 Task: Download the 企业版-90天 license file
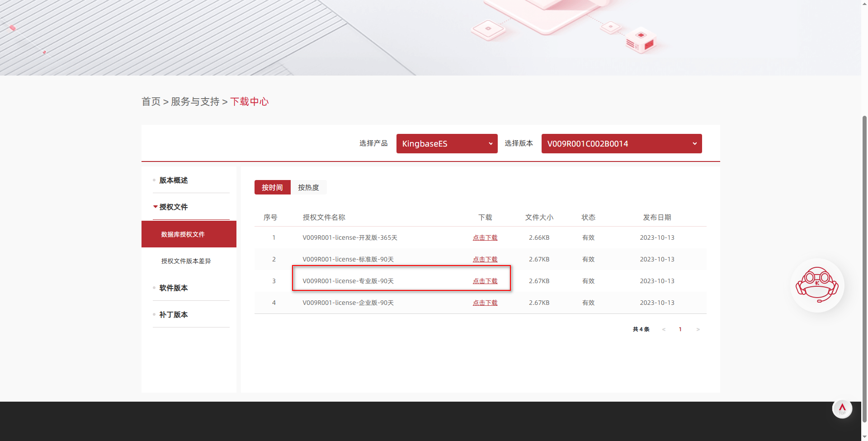(x=485, y=302)
